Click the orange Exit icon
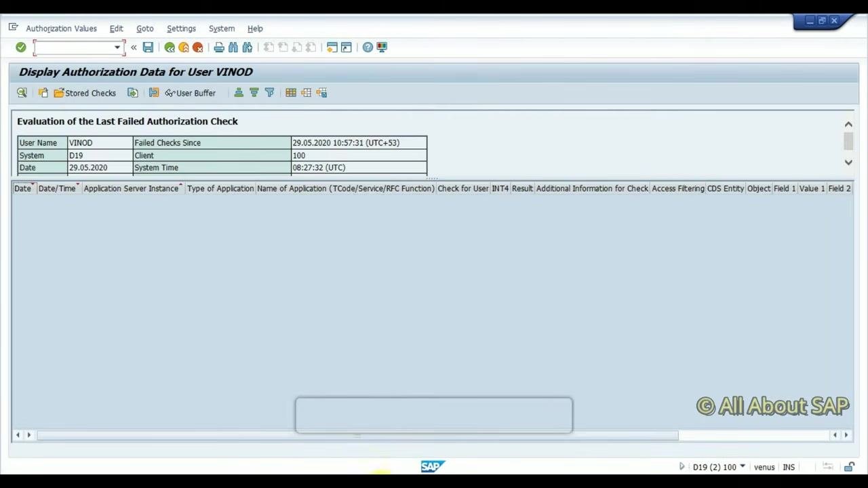This screenshot has height=488, width=868. 184,47
